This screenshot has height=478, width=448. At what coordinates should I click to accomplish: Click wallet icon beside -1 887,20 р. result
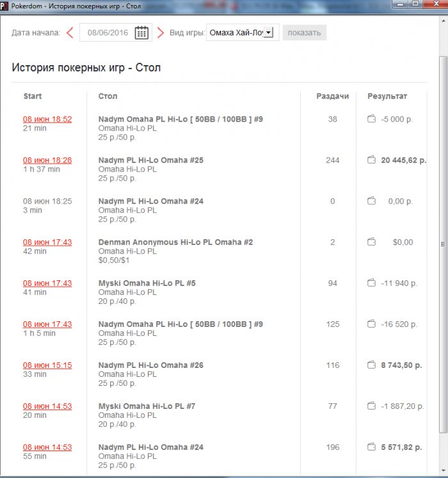pyautogui.click(x=371, y=406)
